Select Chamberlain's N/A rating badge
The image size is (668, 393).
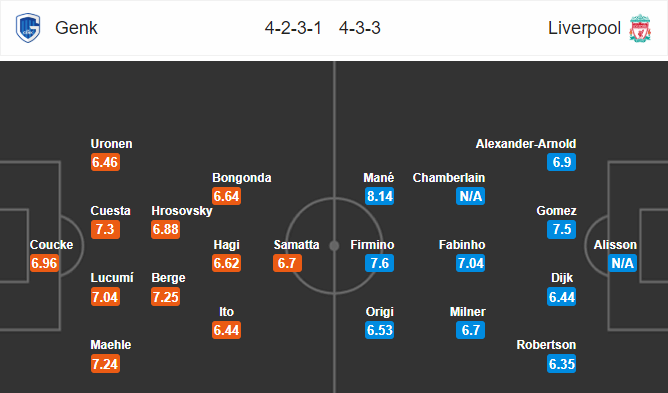tap(470, 196)
